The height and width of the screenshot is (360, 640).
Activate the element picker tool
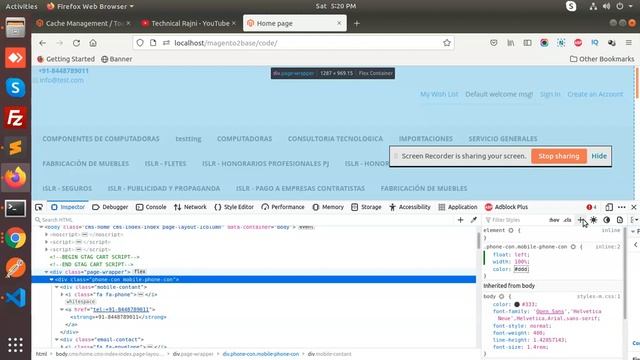39,207
